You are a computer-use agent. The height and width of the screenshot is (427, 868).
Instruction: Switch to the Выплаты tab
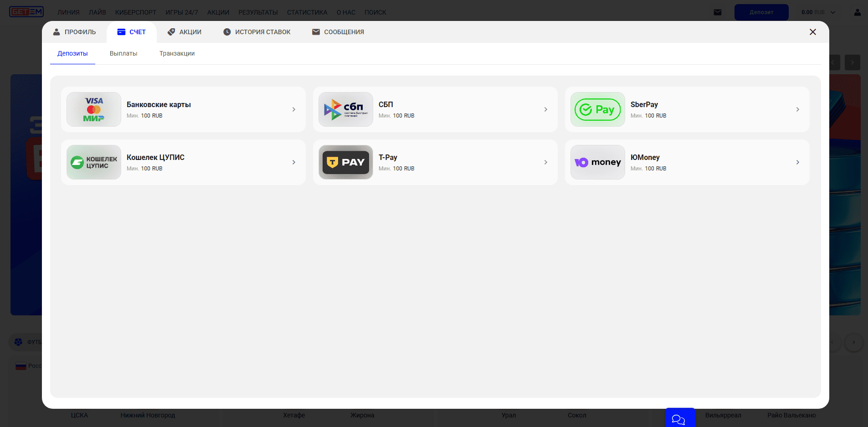pyautogui.click(x=123, y=53)
